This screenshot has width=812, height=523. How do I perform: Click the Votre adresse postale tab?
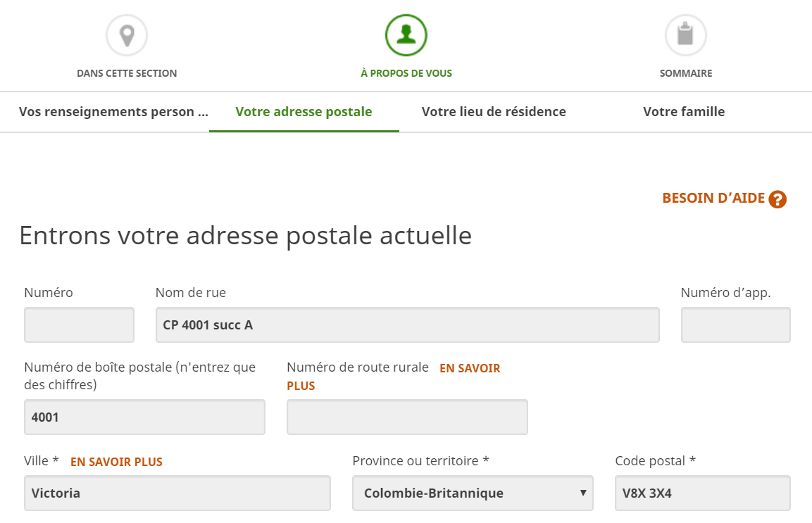click(x=304, y=111)
